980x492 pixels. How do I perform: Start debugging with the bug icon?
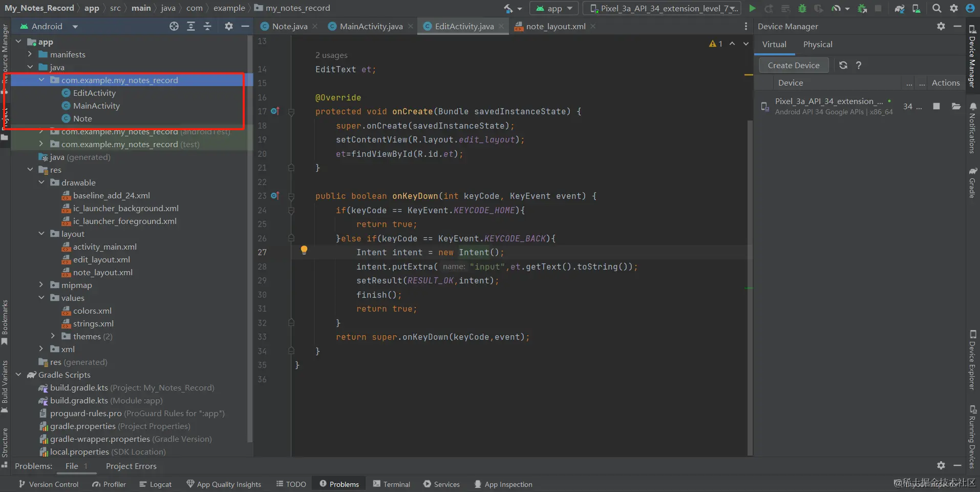tap(802, 8)
